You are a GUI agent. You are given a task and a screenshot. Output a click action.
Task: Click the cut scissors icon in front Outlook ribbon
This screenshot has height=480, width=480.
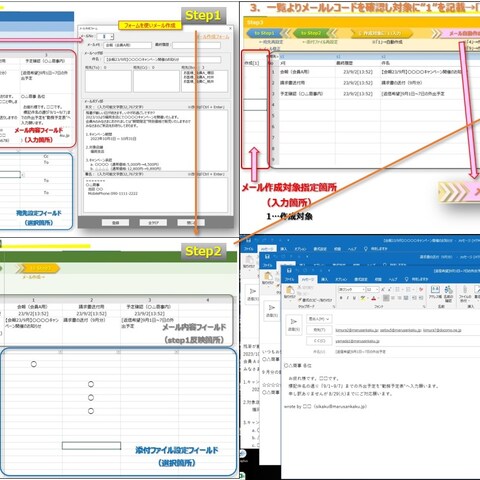300,287
